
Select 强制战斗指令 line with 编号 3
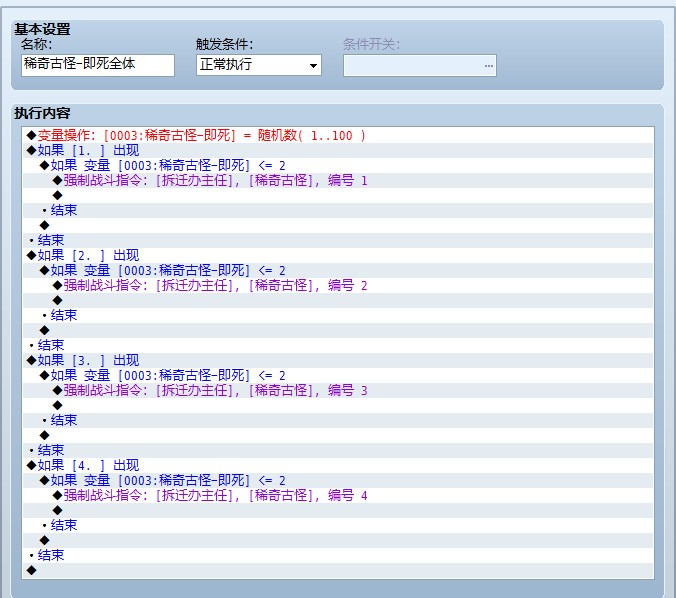[x=338, y=390]
